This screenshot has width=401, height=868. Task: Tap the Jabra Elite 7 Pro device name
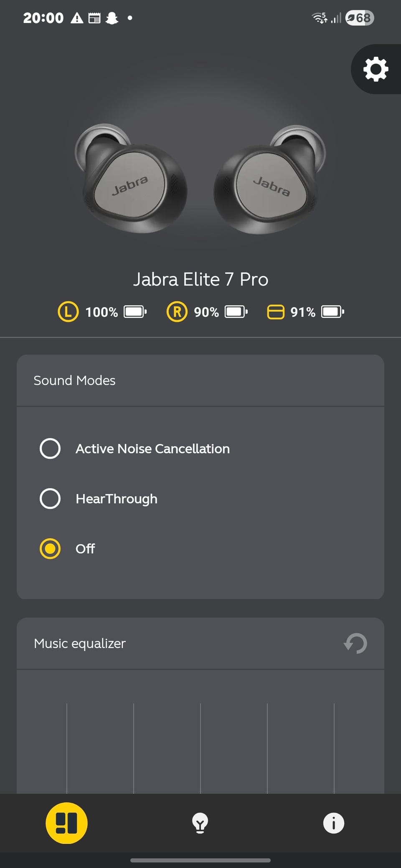point(200,279)
